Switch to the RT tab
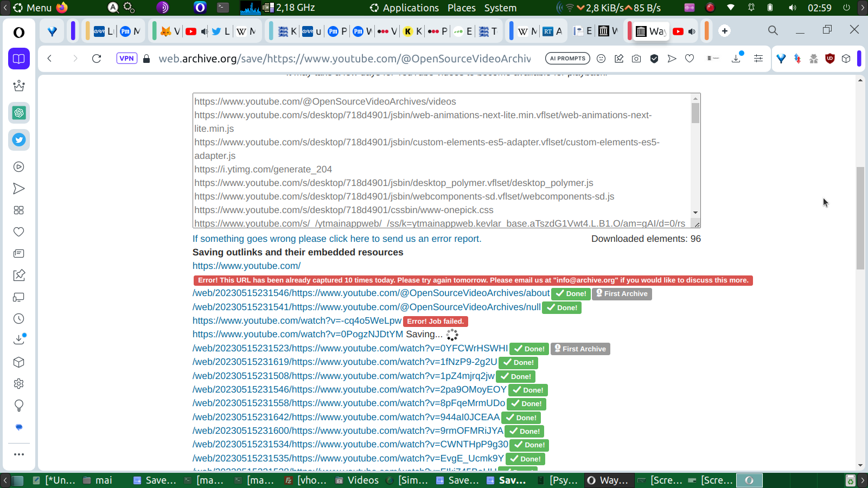Image resolution: width=868 pixels, height=488 pixels. (553, 31)
